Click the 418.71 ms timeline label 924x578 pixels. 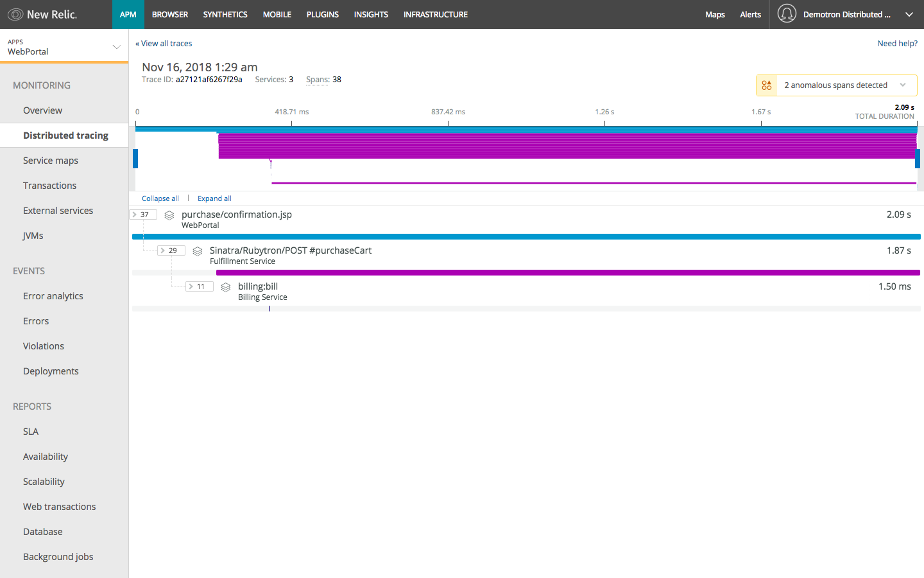(292, 112)
